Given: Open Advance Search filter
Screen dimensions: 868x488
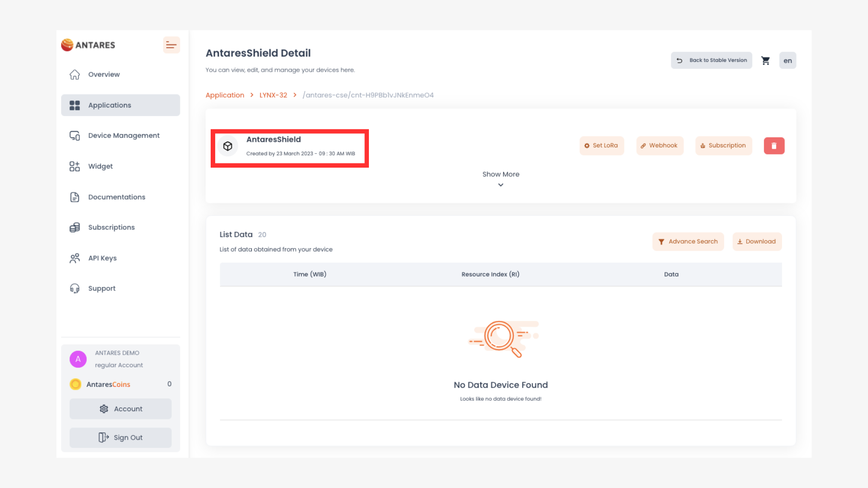Looking at the screenshot, I should coord(688,242).
